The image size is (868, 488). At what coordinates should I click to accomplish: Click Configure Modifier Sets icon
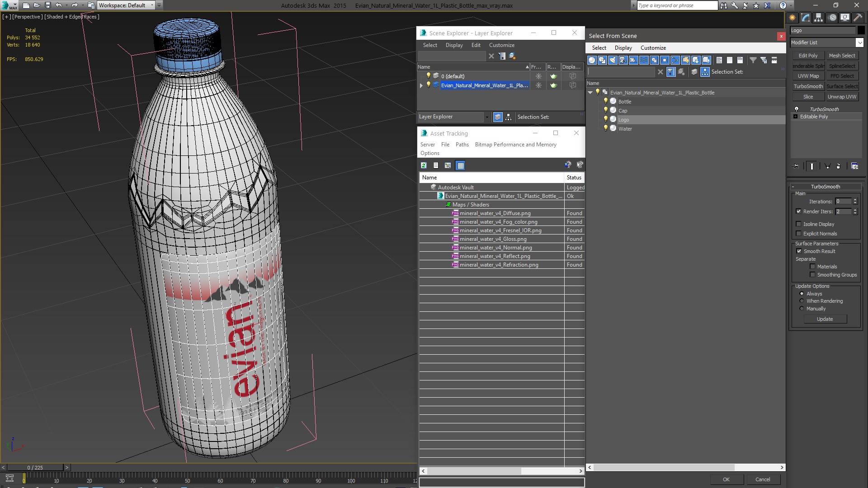[x=854, y=166]
